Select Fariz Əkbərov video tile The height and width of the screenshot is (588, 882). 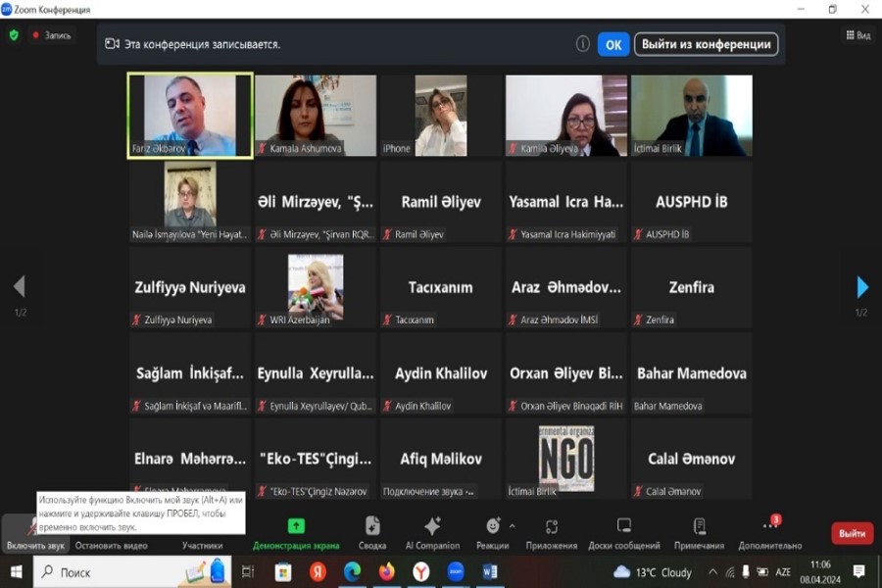pyautogui.click(x=190, y=116)
